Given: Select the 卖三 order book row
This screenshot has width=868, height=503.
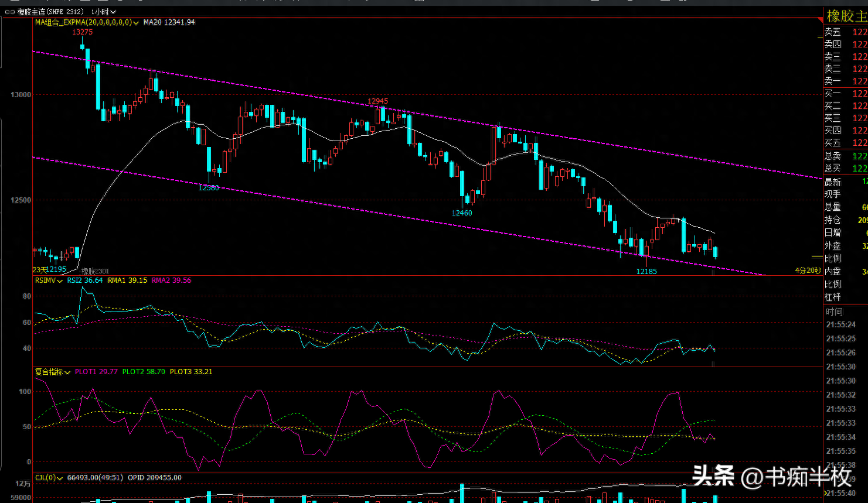Looking at the screenshot, I should [846, 57].
